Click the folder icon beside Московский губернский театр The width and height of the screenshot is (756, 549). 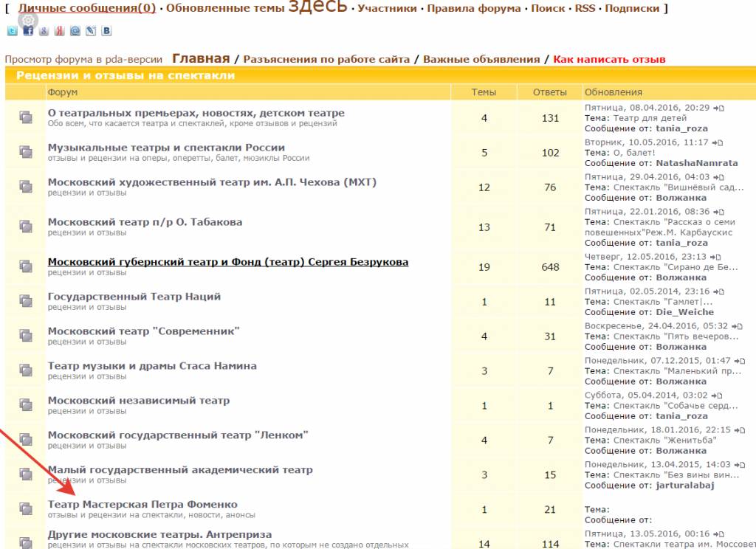pyautogui.click(x=26, y=266)
